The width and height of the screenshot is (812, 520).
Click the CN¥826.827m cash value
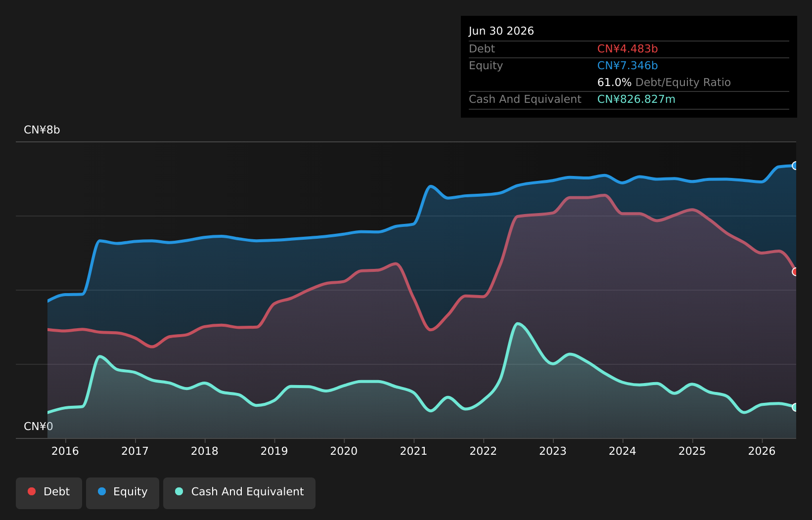click(x=636, y=99)
